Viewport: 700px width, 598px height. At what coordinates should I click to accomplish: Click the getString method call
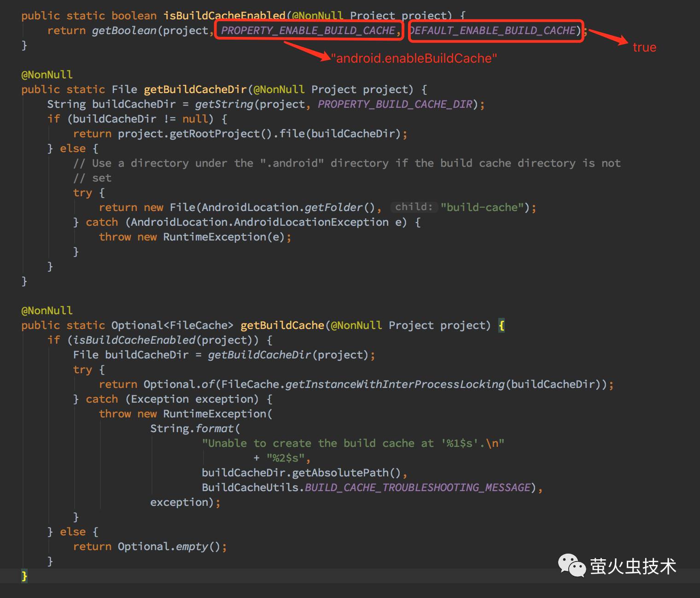coord(224,104)
